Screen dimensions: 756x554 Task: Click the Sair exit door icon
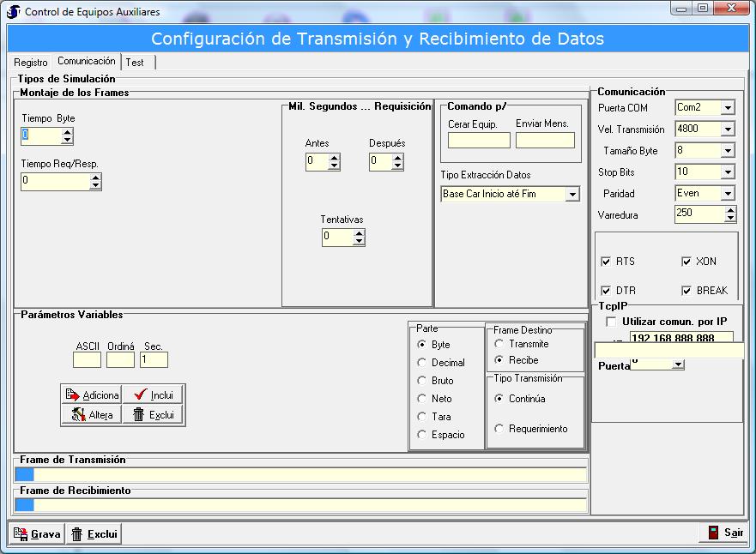(x=712, y=533)
